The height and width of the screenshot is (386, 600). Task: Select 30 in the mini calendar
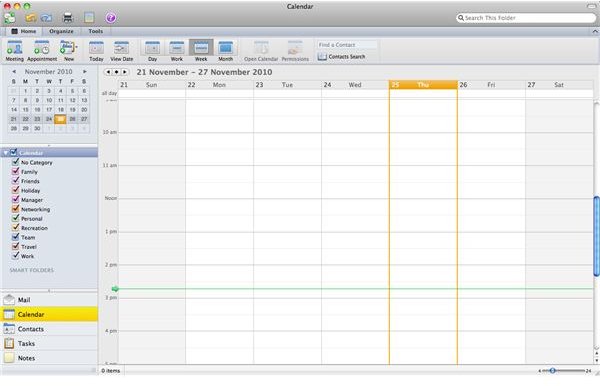pos(37,129)
